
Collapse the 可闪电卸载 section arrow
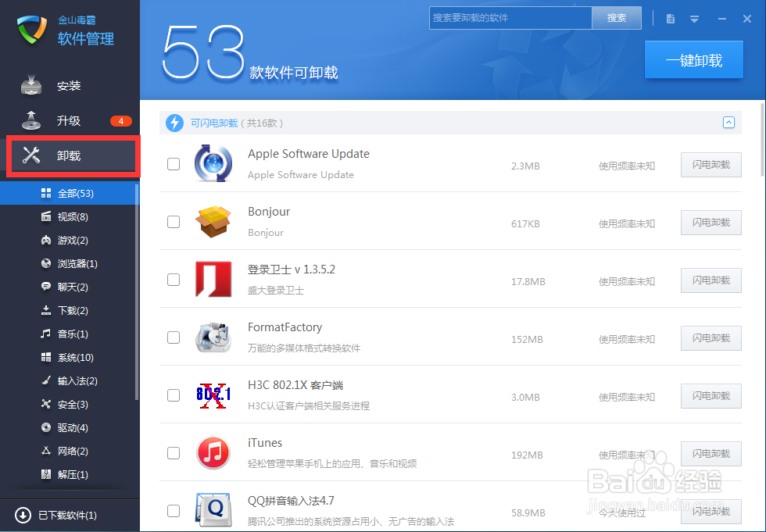point(728,123)
